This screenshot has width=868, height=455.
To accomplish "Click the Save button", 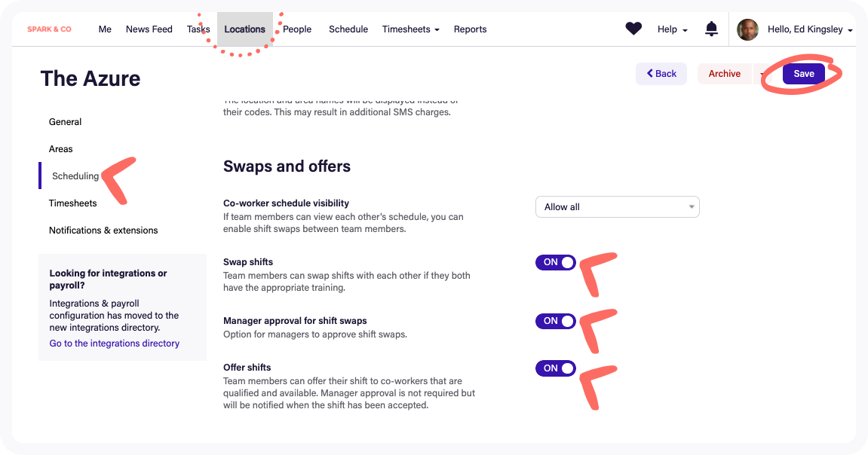I will [x=803, y=74].
